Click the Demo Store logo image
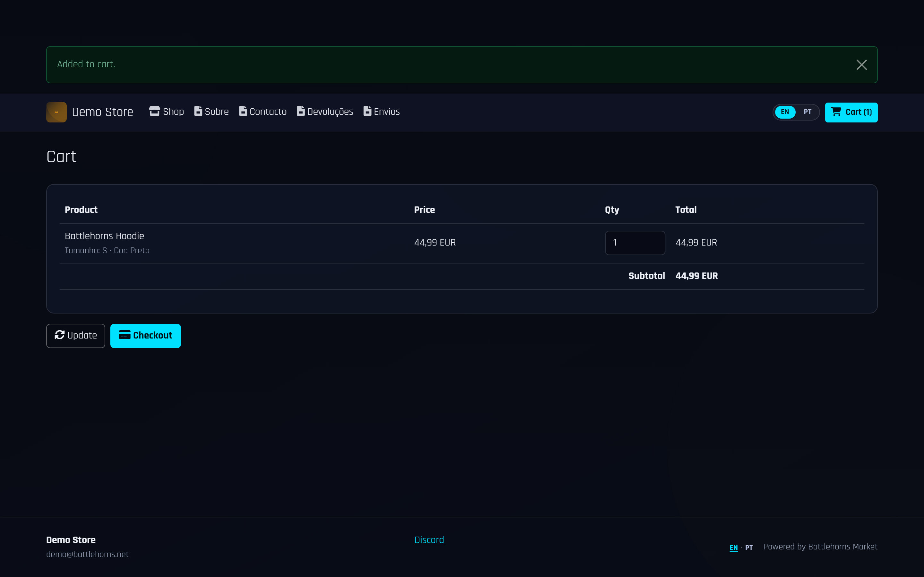Image resolution: width=924 pixels, height=577 pixels. pyautogui.click(x=56, y=112)
